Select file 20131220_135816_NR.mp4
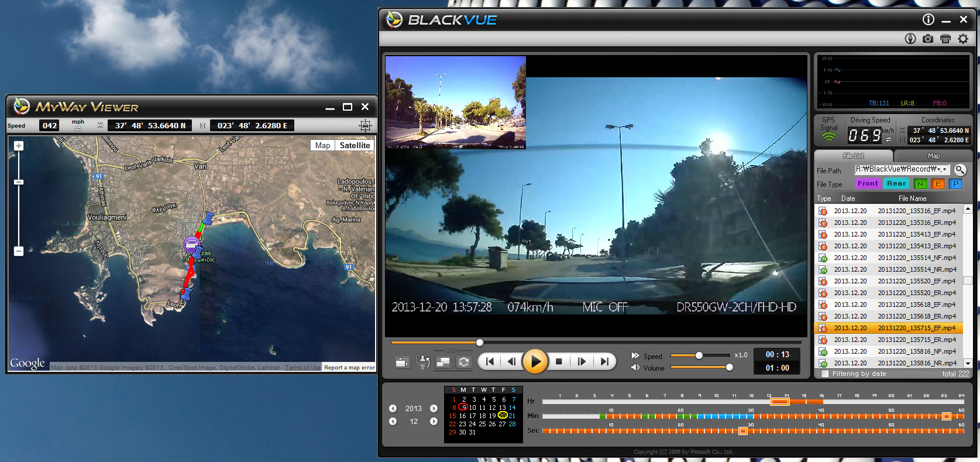Viewport: 980px width, 462px height. [x=889, y=363]
